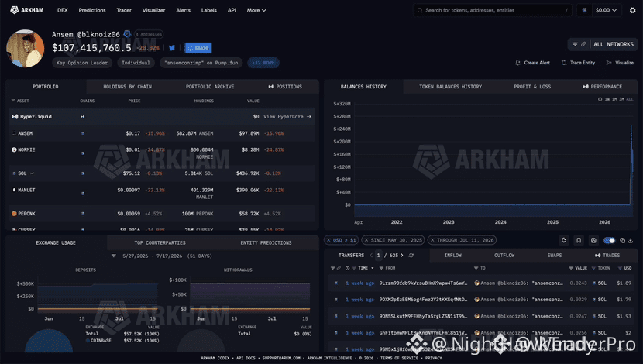Open the All Networks selector

click(614, 44)
